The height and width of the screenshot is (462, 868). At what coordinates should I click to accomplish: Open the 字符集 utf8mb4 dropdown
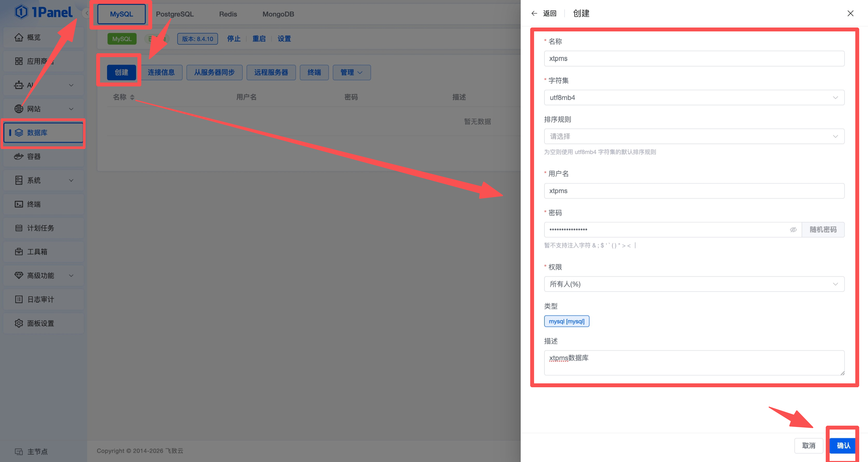694,97
